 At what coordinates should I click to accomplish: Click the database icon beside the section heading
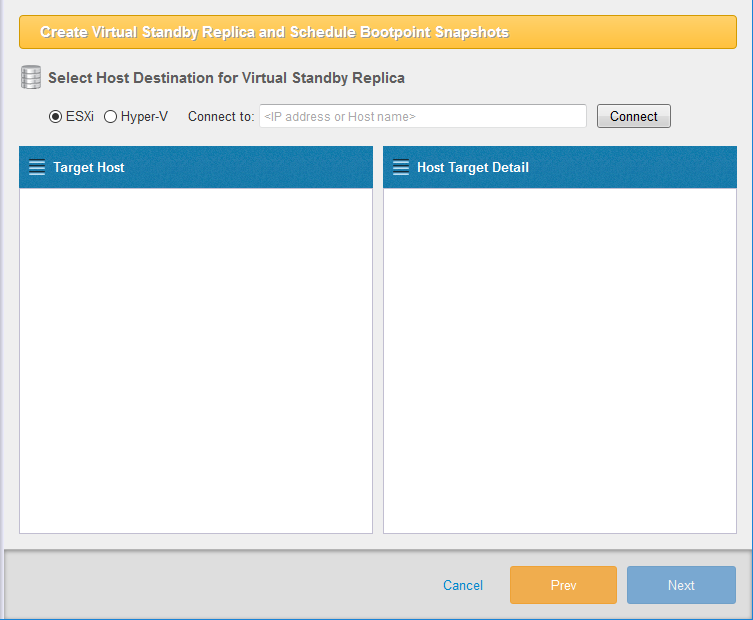(x=31, y=77)
